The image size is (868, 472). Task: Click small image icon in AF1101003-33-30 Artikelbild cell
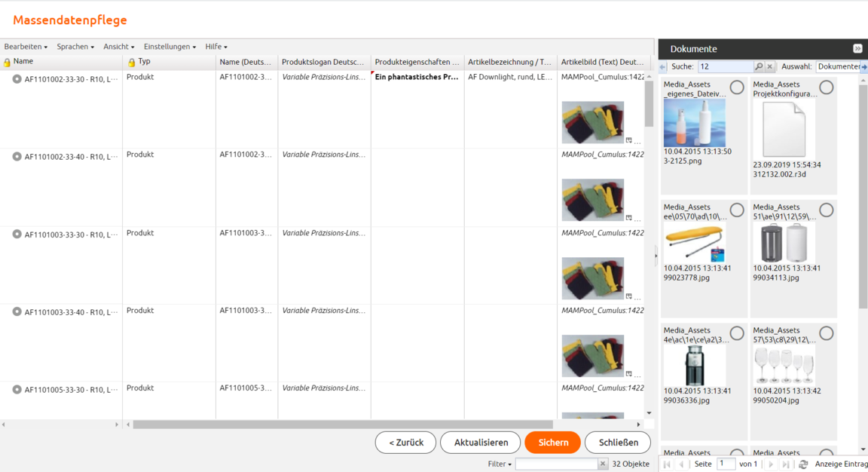click(x=629, y=296)
